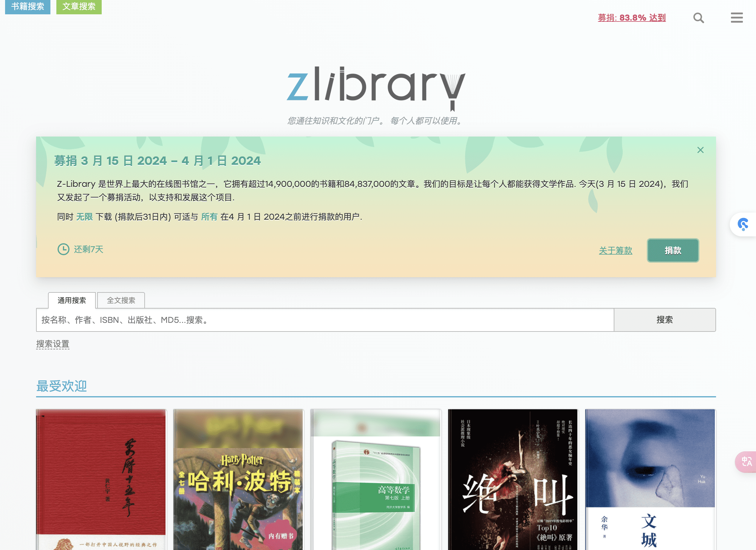Click the 无限 highlighted link in banner
The height and width of the screenshot is (550, 756).
click(84, 217)
